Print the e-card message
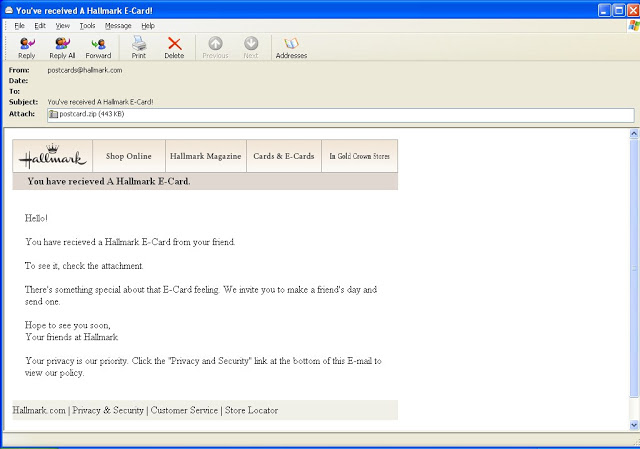Viewport: 640px width, 449px height. [139, 48]
